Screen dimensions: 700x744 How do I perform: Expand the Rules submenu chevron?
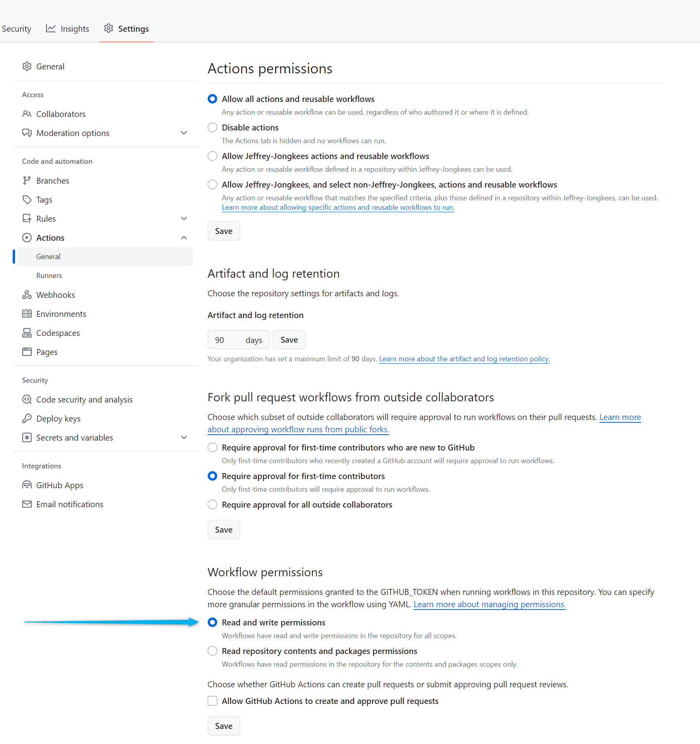(184, 219)
